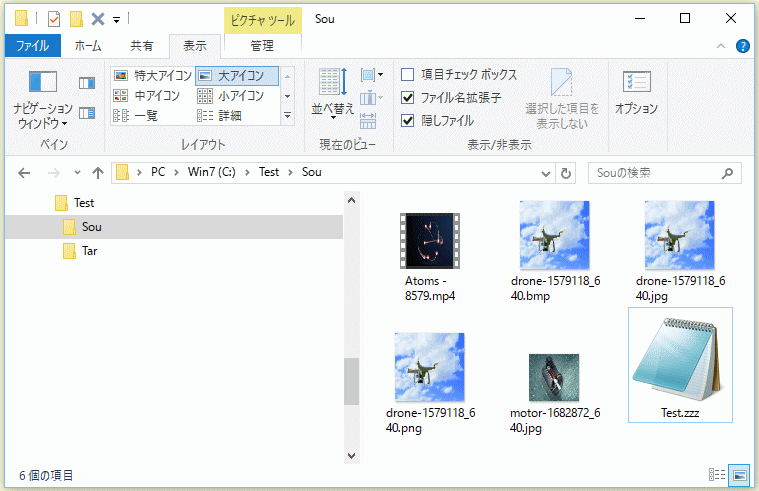
Task: Select 小アイコン layout
Action: [x=231, y=96]
